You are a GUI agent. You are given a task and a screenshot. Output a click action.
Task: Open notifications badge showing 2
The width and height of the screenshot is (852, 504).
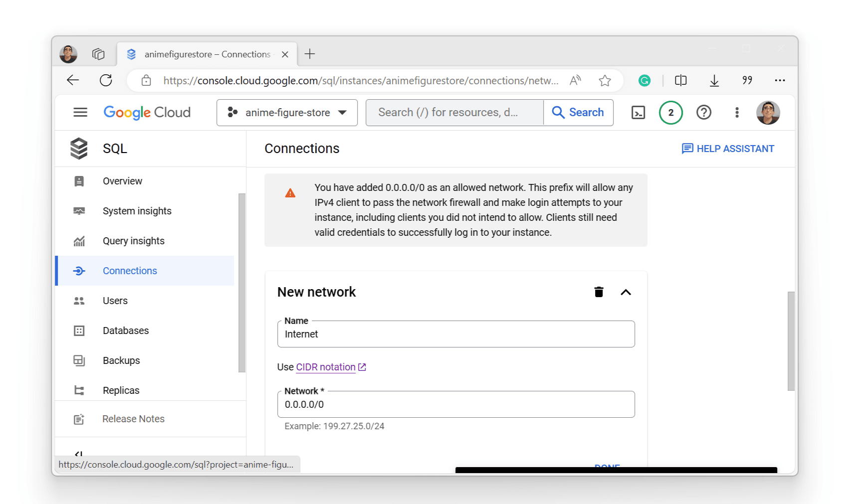(x=671, y=113)
